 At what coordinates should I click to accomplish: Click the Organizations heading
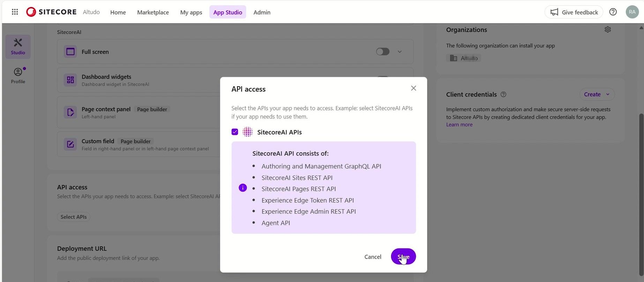tap(466, 30)
